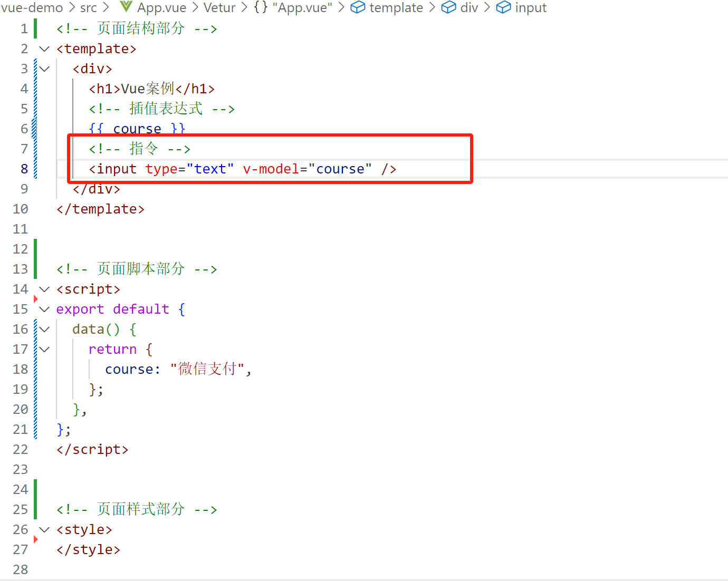728x581 pixels.
Task: Click line number 1 in the gutter
Action: [24, 28]
